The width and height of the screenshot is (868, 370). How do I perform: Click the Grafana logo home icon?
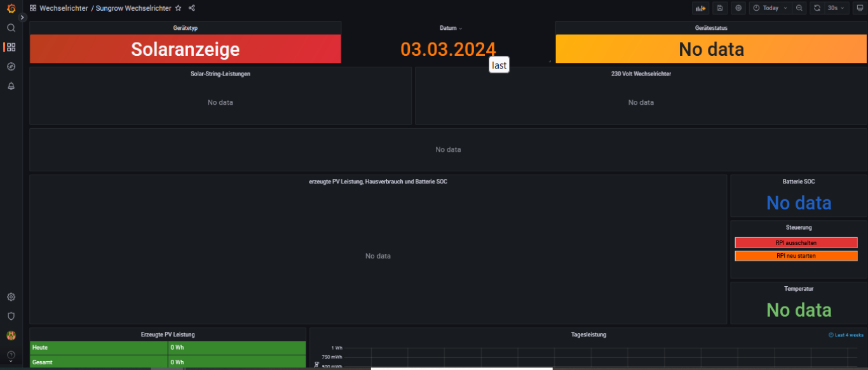(x=11, y=8)
